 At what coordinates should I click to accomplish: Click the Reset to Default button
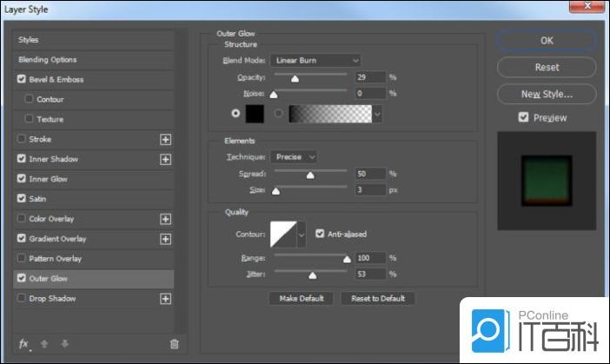[378, 299]
